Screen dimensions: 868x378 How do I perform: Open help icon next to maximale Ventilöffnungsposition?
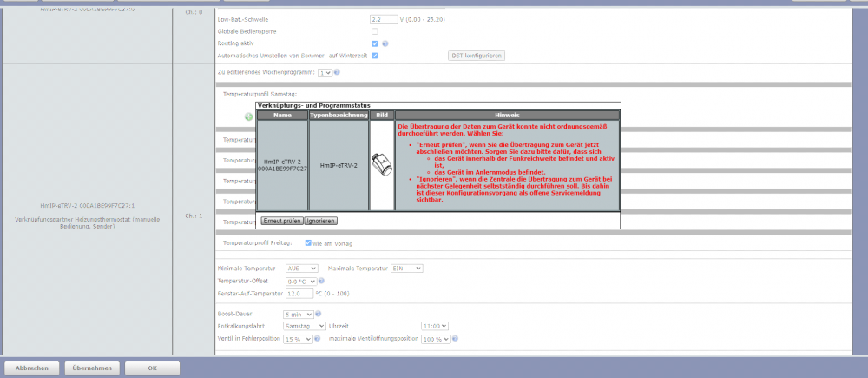coord(455,338)
